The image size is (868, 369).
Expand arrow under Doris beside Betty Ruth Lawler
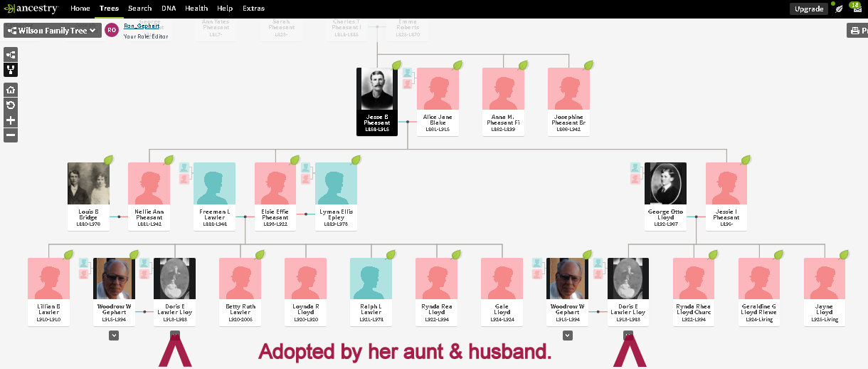click(175, 335)
